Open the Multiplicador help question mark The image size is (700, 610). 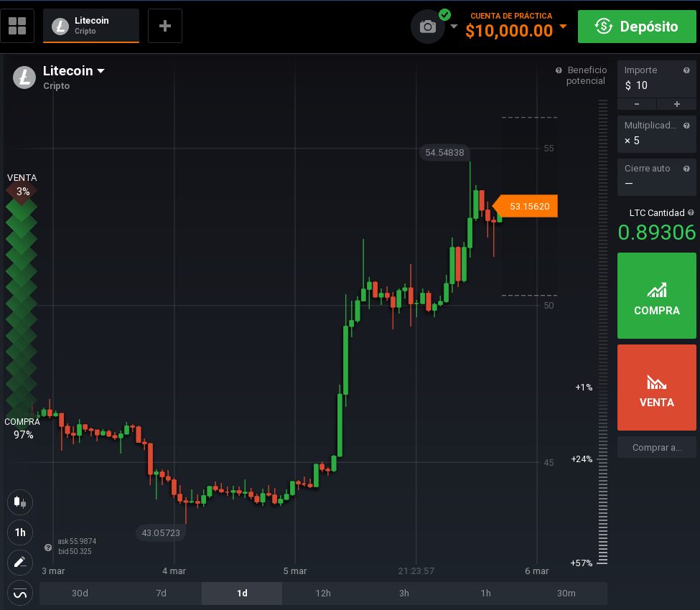click(x=686, y=126)
